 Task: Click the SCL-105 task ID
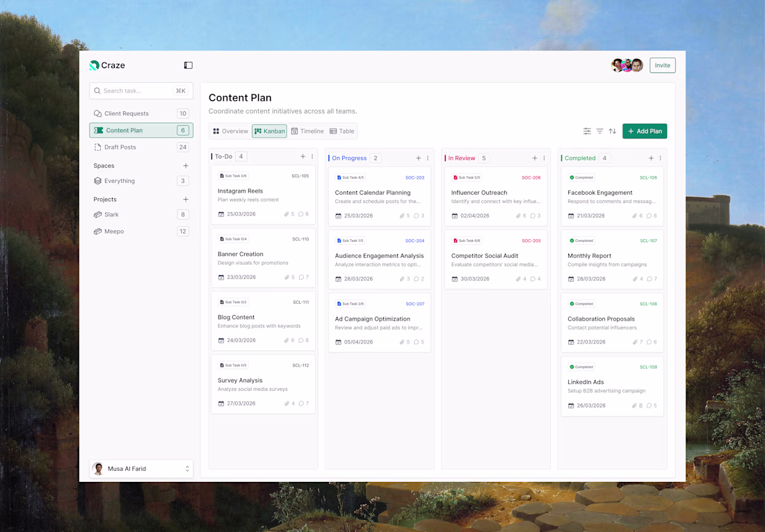click(300, 176)
